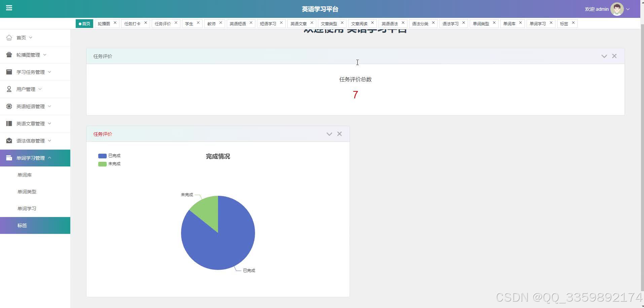The image size is (644, 308).
Task: Click the 用户管理 user icon
Action: [9, 89]
